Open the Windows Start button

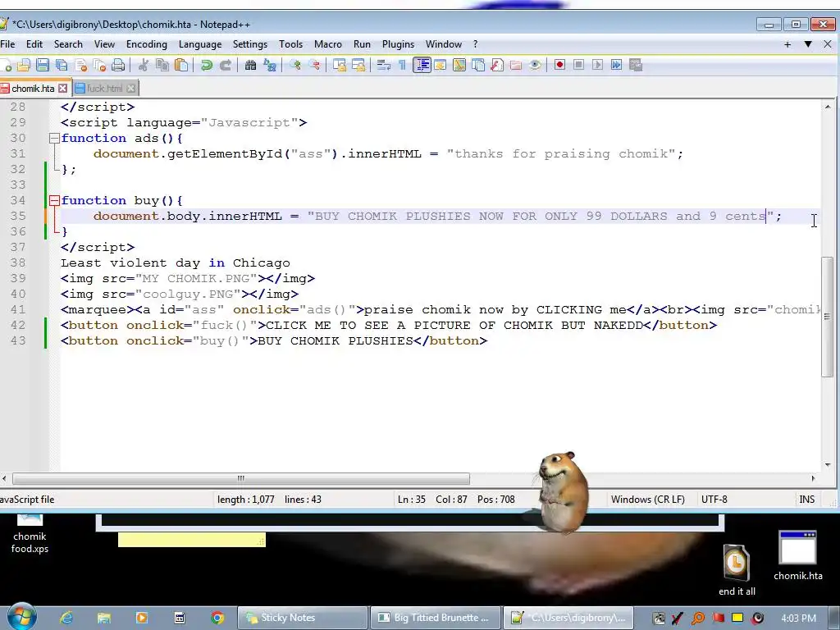pos(21,616)
